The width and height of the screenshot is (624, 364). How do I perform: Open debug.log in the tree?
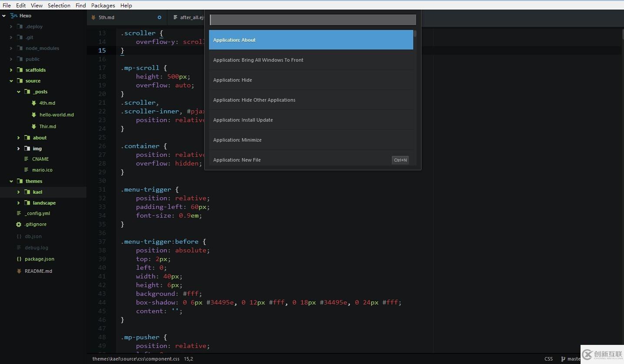(x=37, y=248)
